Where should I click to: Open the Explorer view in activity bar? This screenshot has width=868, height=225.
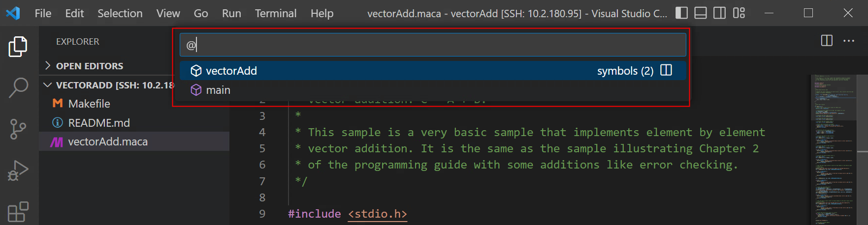18,47
